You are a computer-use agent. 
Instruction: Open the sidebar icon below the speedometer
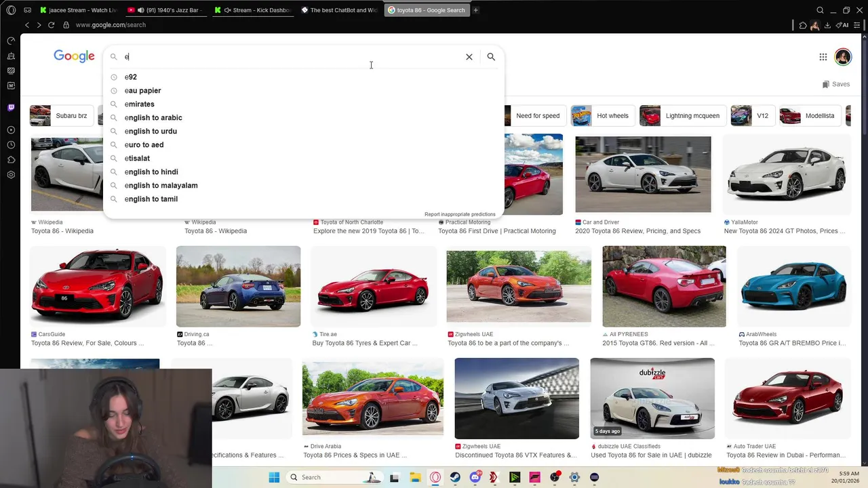tap(11, 56)
